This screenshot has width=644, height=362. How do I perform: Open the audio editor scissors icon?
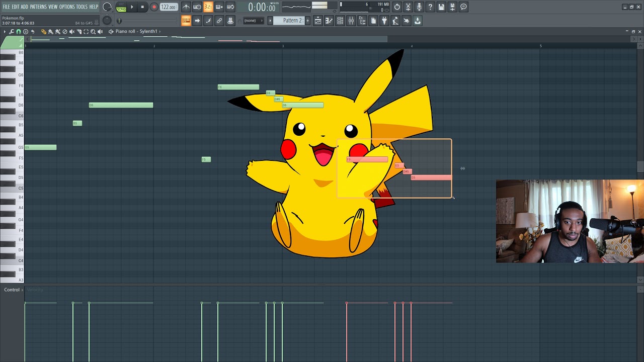(x=408, y=7)
